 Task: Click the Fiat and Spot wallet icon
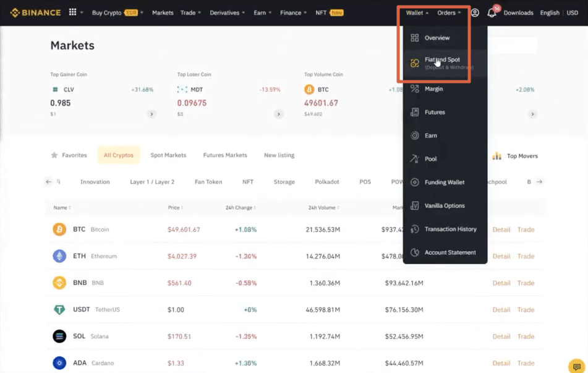(x=414, y=63)
